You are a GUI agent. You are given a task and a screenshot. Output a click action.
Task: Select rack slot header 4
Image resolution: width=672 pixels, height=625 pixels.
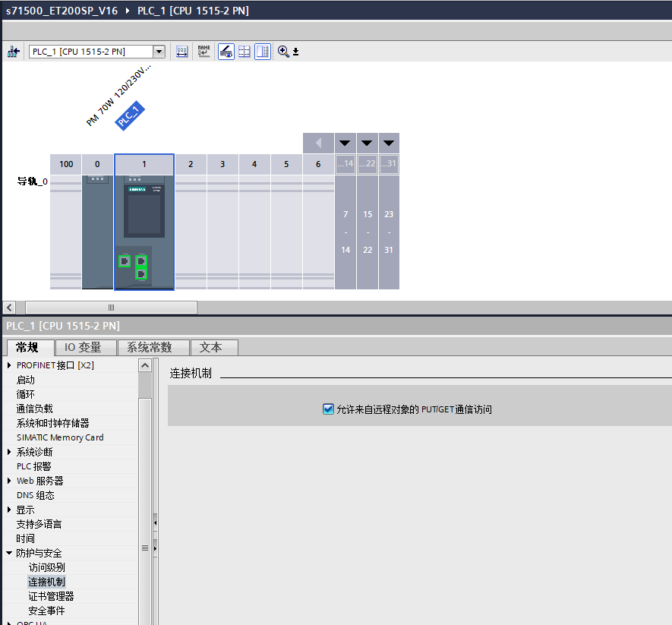(x=254, y=164)
